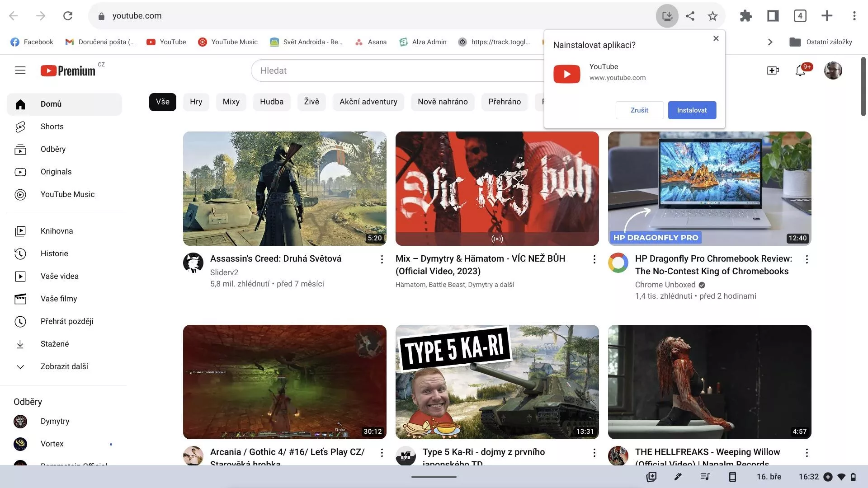Bookmark this page with the star icon

point(712,16)
